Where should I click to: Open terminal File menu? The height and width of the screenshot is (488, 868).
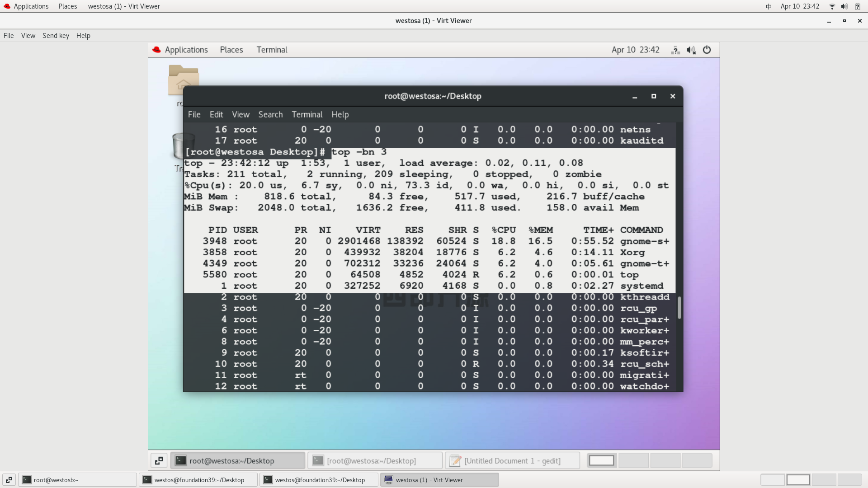click(194, 115)
